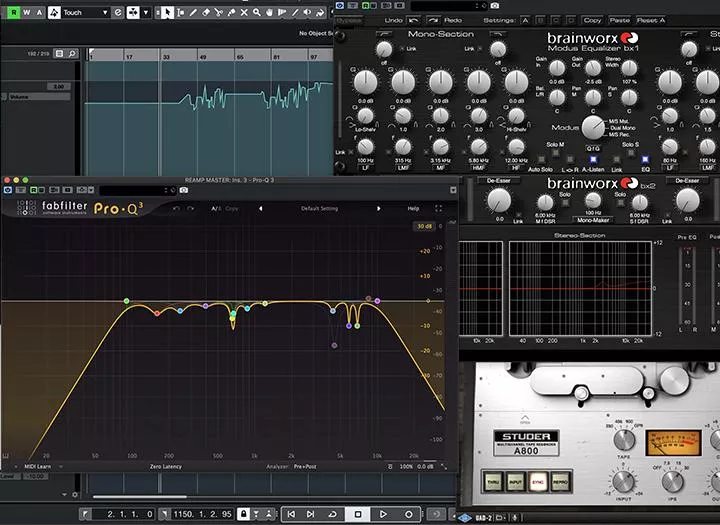The image size is (720, 525).
Task: Click MIDI Learn in Pro-Q 3
Action: pos(38,467)
